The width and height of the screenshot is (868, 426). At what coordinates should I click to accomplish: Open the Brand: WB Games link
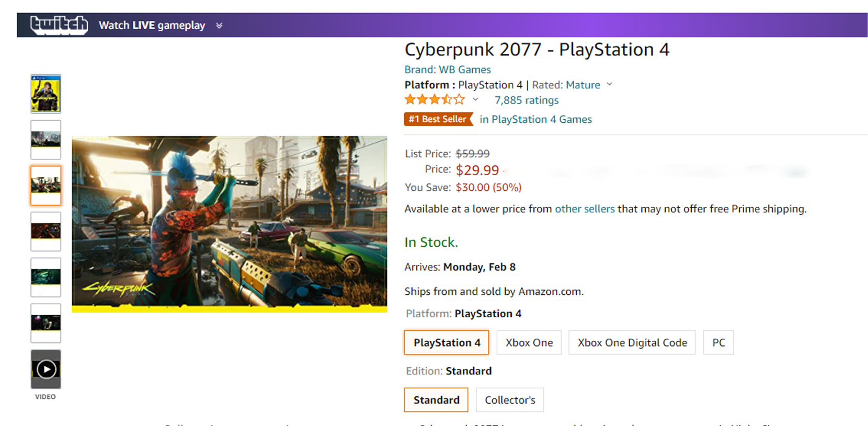coord(448,70)
